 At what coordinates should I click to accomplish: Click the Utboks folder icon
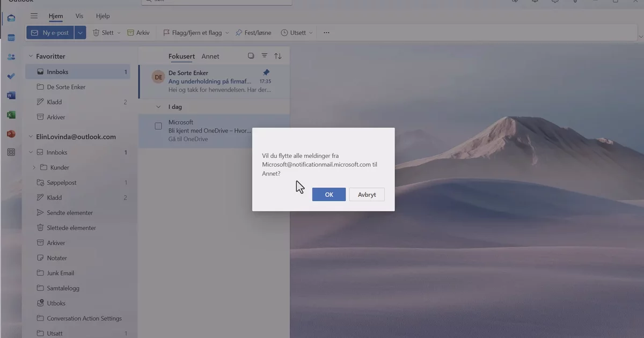click(40, 303)
